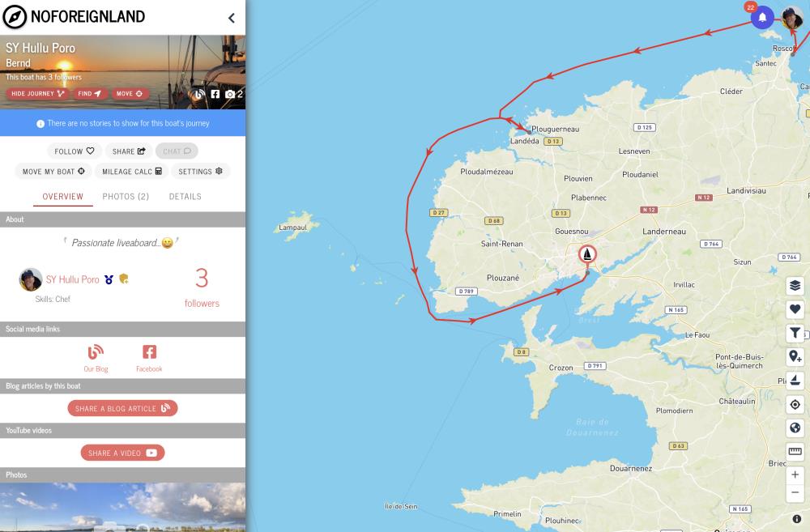Toggle HIDE JOURNEY on the boat
This screenshot has width=810, height=532.
click(38, 93)
